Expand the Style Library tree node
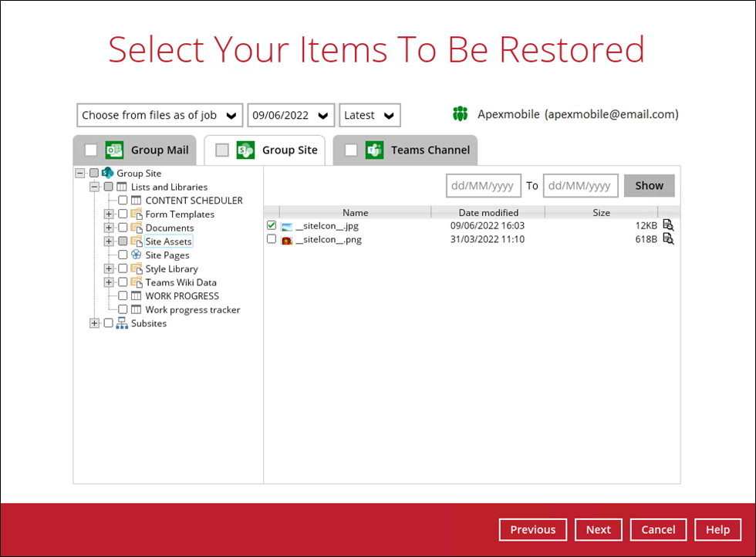Image resolution: width=756 pixels, height=557 pixels. pyautogui.click(x=109, y=269)
